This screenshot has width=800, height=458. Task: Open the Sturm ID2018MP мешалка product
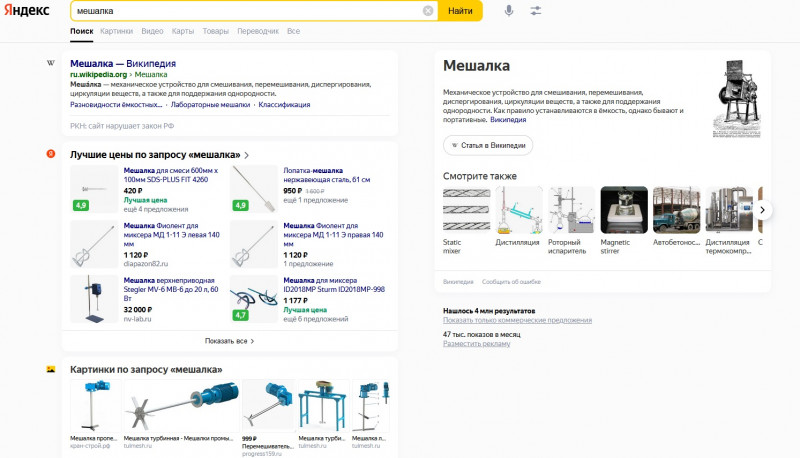334,285
